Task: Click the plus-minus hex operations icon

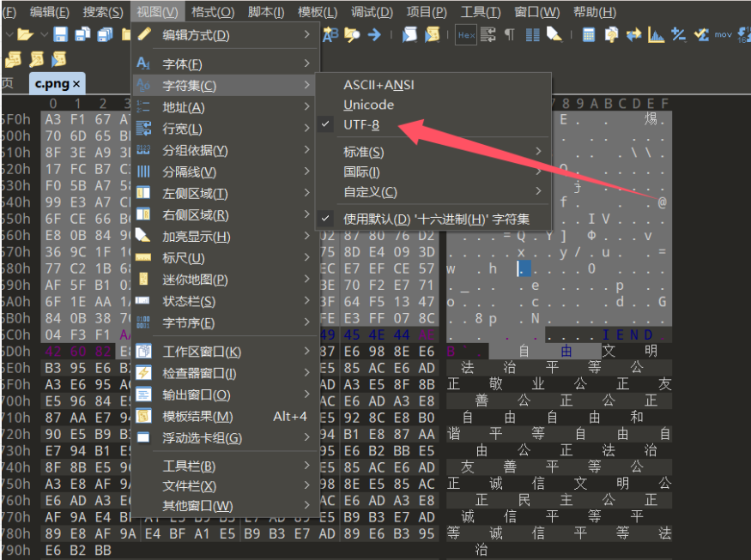Action: click(x=678, y=34)
